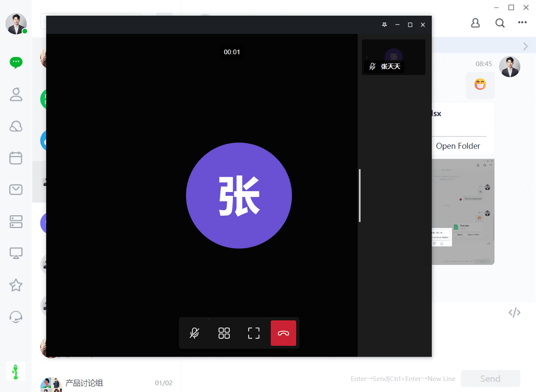Open the Calendar sidebar icon
The width and height of the screenshot is (536, 392).
click(x=16, y=158)
